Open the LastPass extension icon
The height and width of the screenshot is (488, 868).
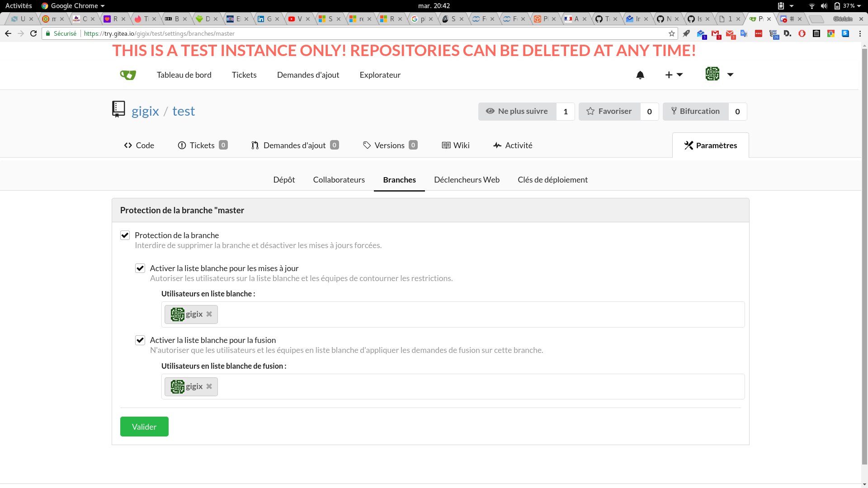point(759,33)
